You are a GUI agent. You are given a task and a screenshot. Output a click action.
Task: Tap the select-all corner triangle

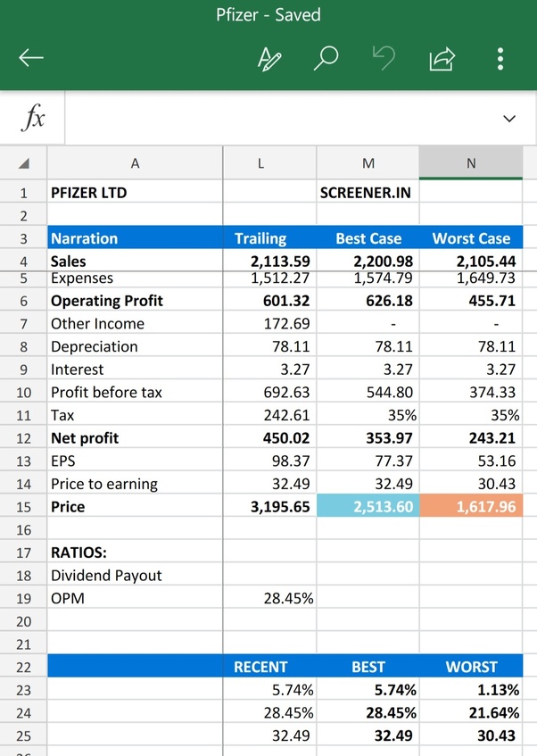point(23,163)
